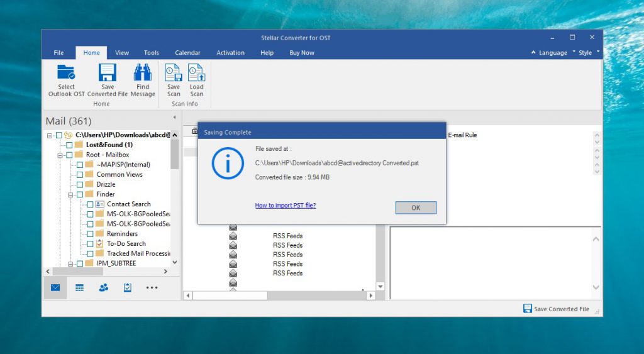Collapse the folder pane arrow
The height and width of the screenshot is (354, 644).
coord(175,118)
